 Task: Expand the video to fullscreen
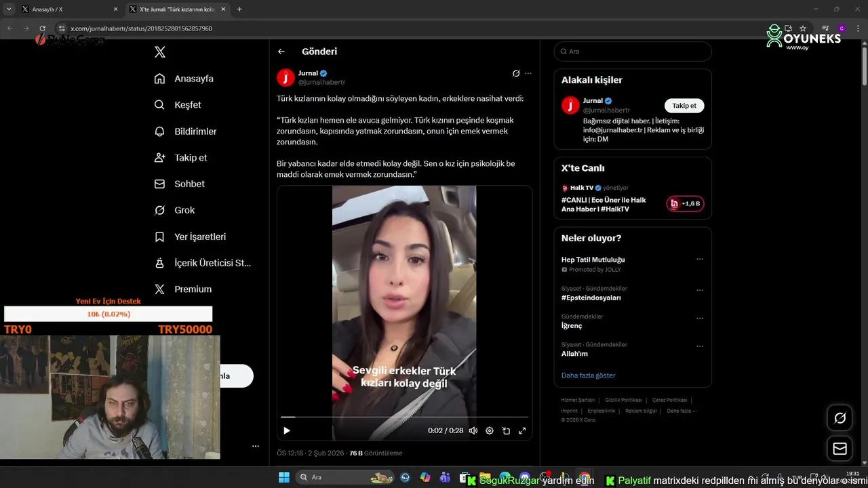522,430
